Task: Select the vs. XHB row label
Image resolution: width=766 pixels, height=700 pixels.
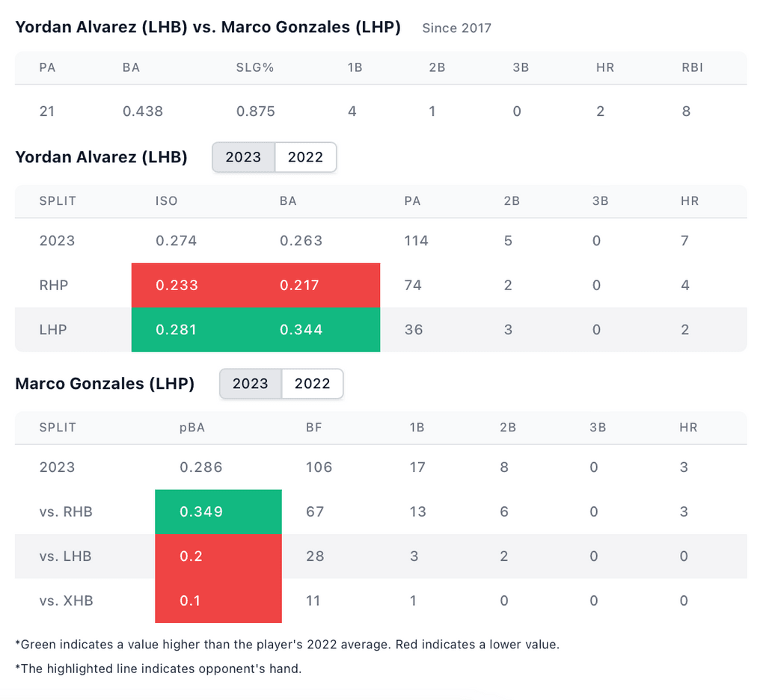Action: pos(66,601)
